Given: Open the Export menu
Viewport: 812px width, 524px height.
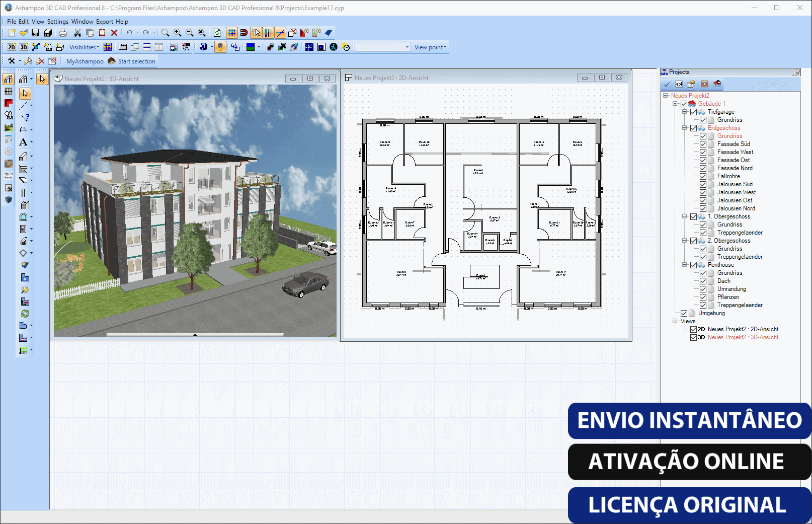Looking at the screenshot, I should (x=105, y=22).
